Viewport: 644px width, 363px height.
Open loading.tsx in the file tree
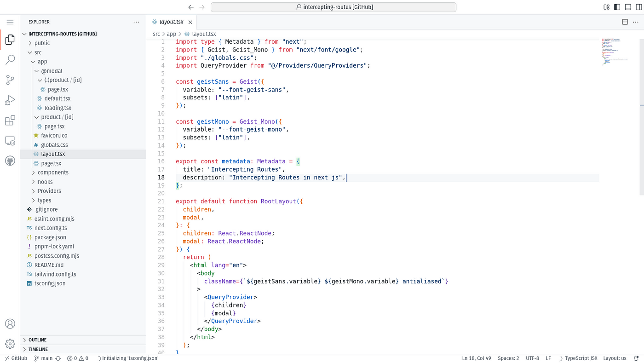click(83, 108)
